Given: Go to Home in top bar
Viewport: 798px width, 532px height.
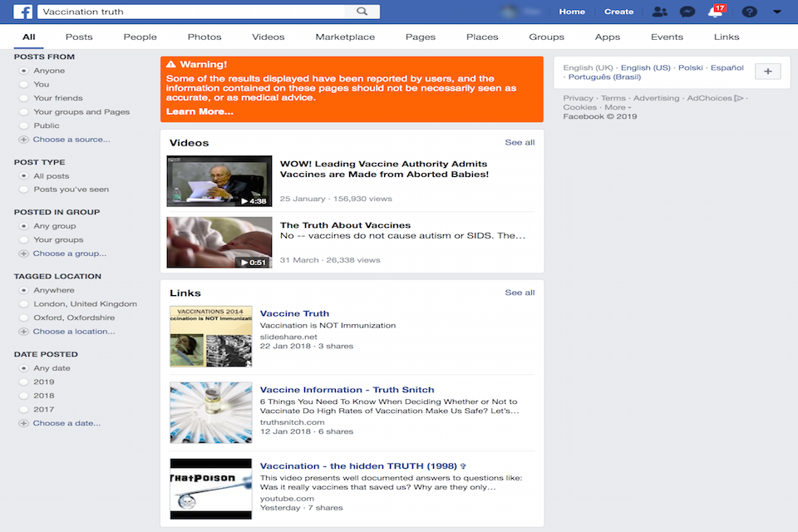Looking at the screenshot, I should [x=572, y=12].
